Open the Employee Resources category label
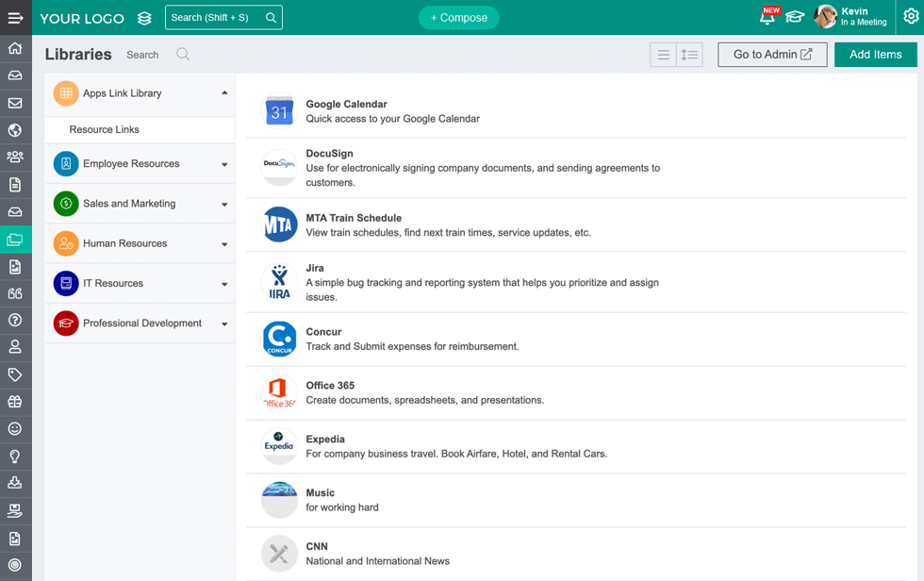924x581 pixels. (131, 164)
